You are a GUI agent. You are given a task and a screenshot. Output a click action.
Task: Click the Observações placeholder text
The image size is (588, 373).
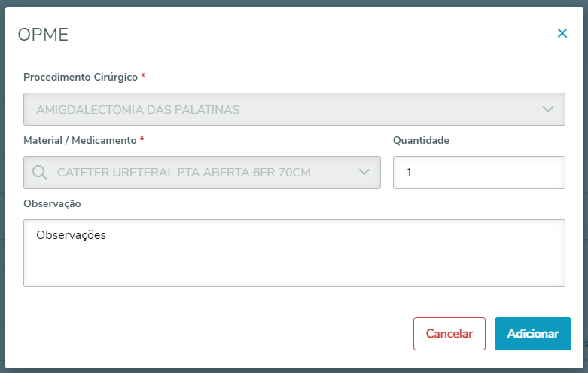pos(71,235)
